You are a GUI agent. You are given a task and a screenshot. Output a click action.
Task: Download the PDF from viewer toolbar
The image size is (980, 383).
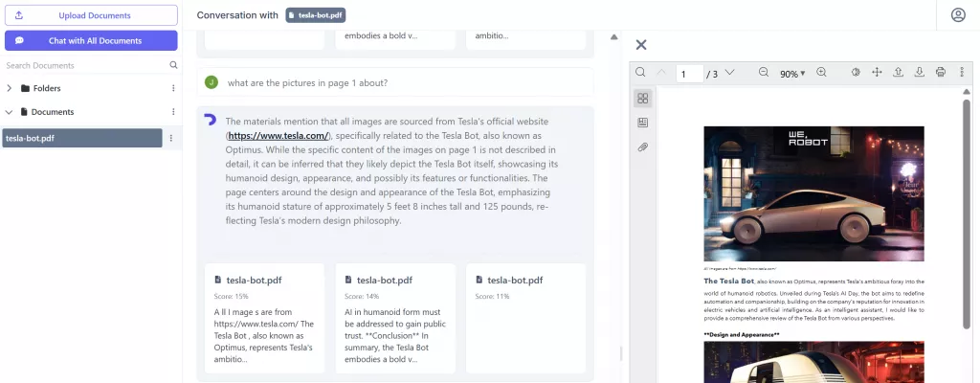(x=920, y=73)
